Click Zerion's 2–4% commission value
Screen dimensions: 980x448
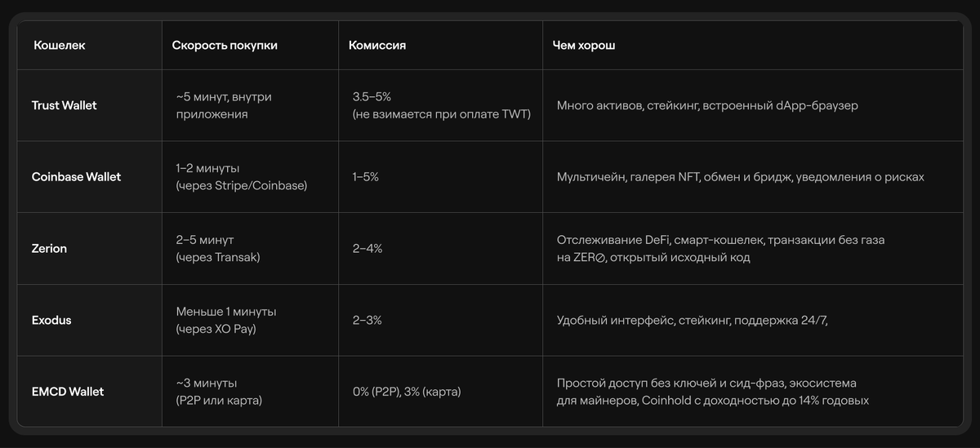(367, 248)
